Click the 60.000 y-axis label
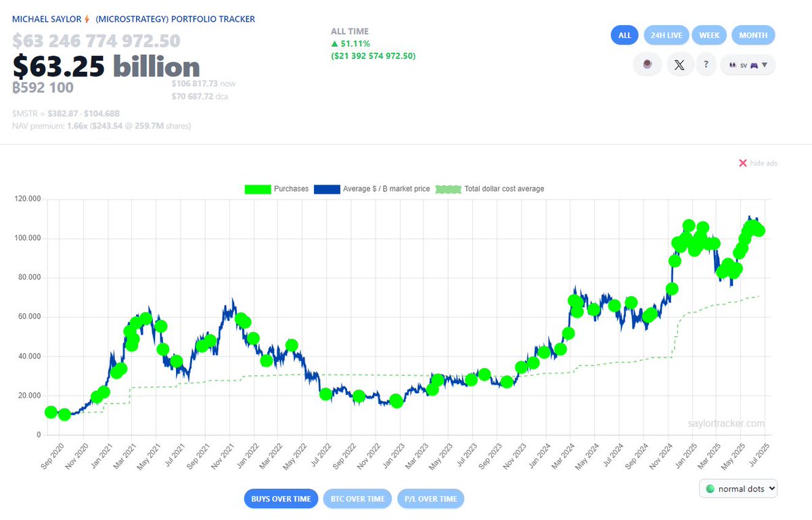 (28, 316)
